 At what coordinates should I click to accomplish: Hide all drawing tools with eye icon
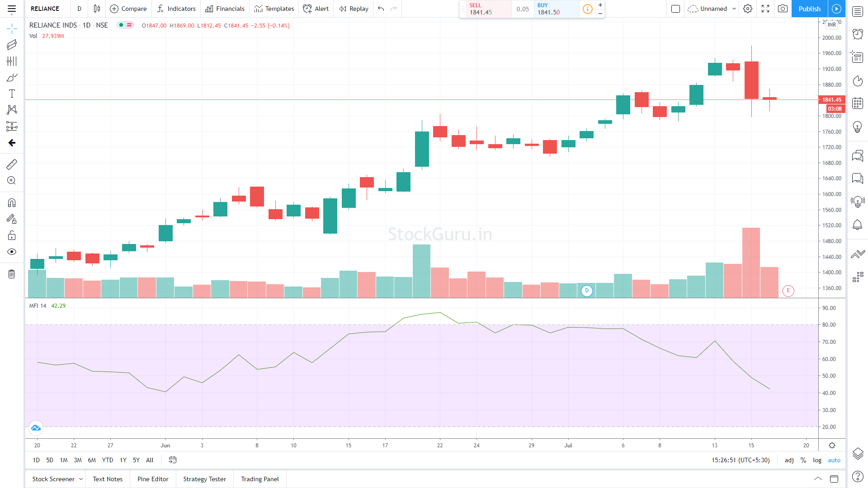[12, 252]
